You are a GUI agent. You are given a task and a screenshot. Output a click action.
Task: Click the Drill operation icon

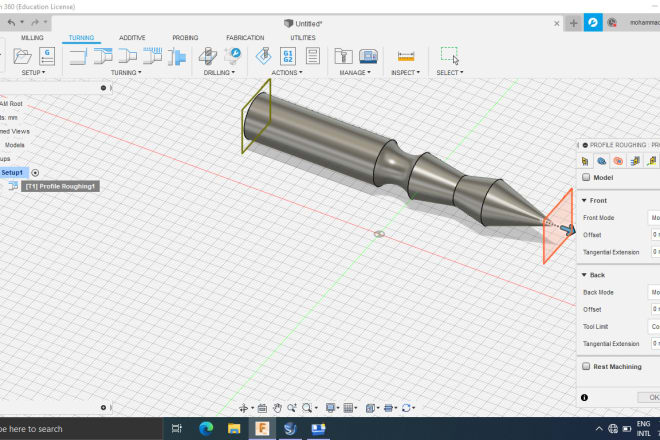(208, 56)
